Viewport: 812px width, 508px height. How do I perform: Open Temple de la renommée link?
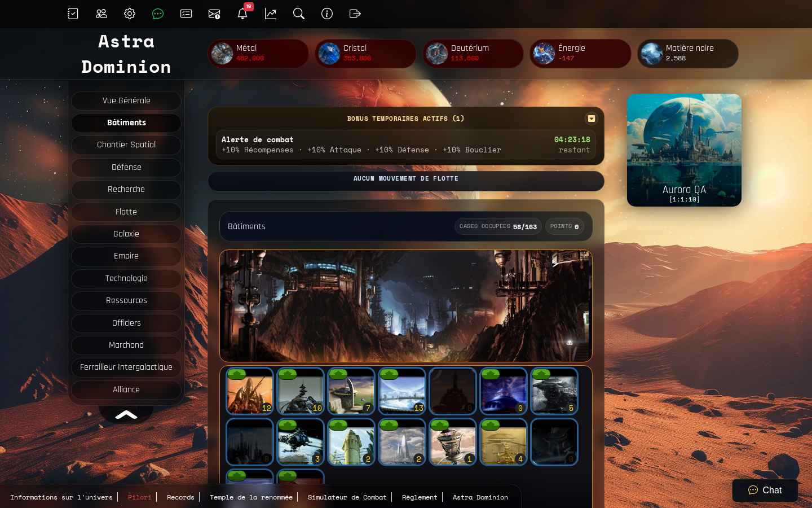coord(251,497)
